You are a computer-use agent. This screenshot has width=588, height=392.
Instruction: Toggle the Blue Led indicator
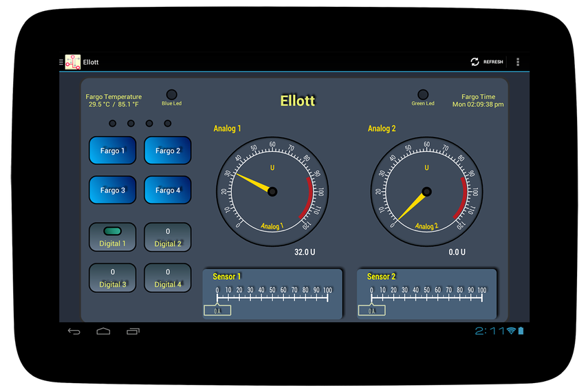coord(172,95)
